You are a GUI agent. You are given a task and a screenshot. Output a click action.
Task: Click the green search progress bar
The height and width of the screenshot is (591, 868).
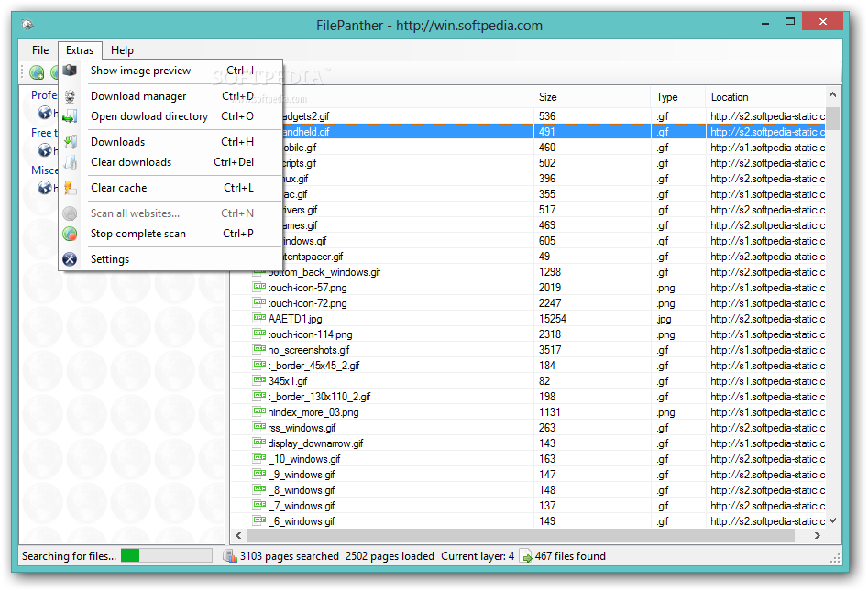166,555
